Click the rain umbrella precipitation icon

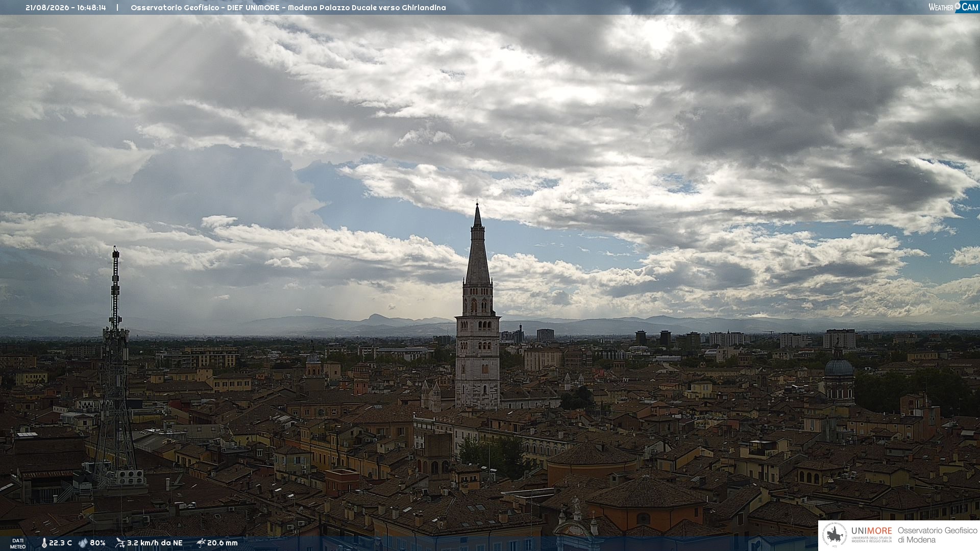[x=201, y=543]
